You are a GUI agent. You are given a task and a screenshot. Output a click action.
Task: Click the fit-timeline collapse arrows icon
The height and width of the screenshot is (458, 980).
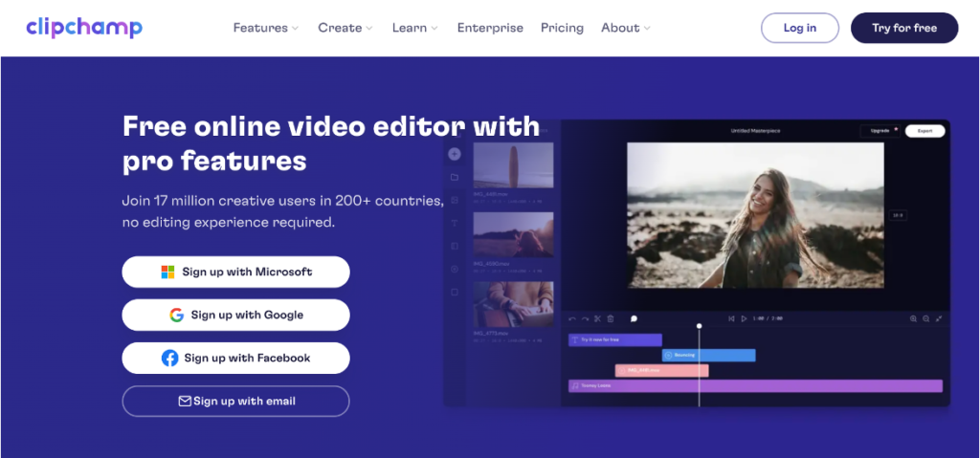(939, 318)
